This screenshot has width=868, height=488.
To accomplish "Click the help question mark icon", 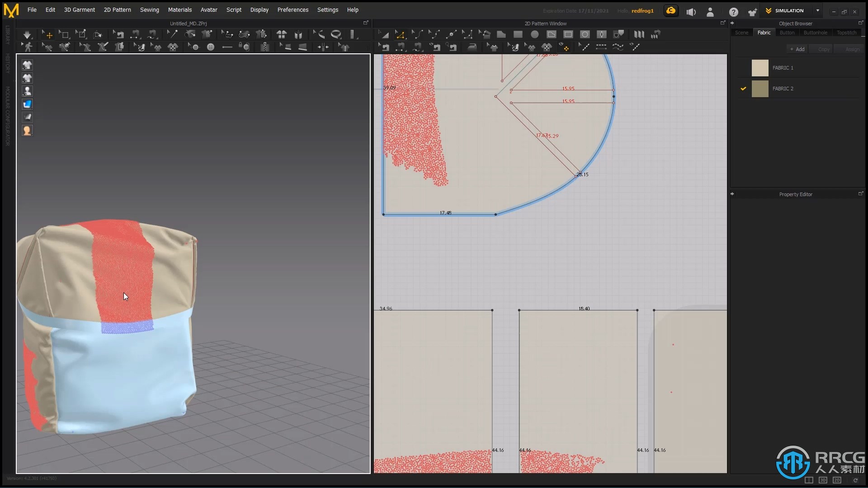I will click(733, 12).
